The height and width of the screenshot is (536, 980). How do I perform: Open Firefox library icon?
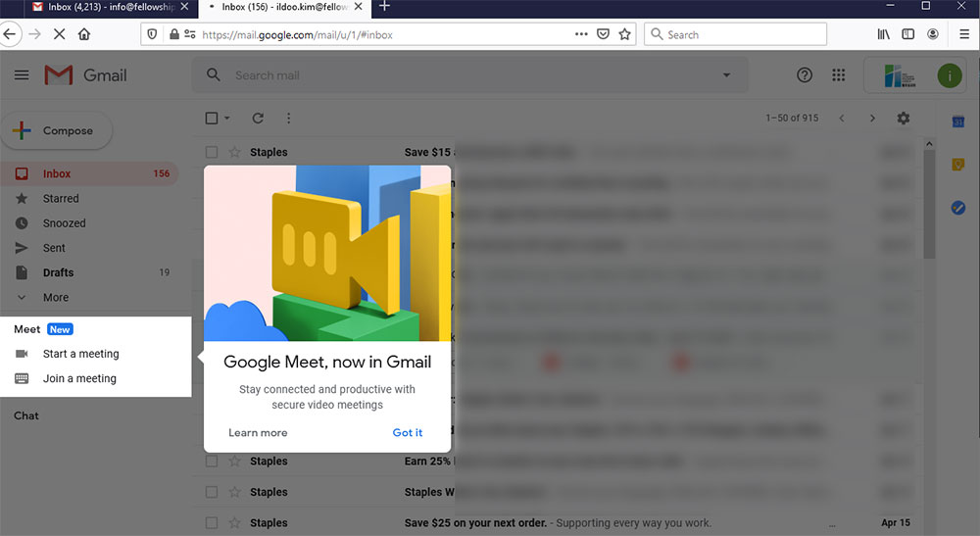coord(883,34)
